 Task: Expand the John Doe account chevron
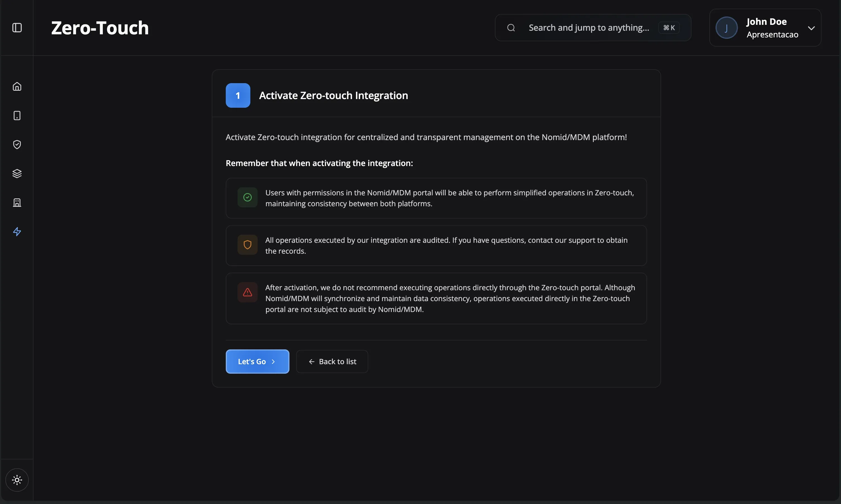pyautogui.click(x=811, y=28)
